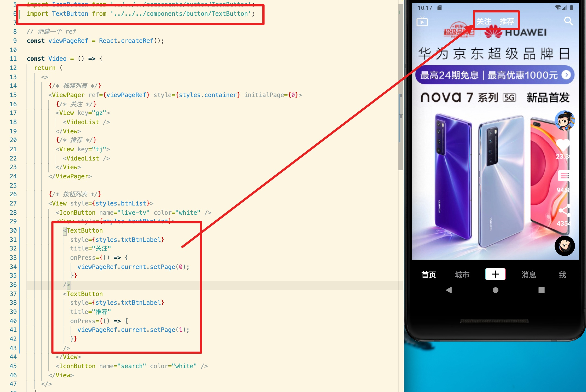Click the const Video arrow function line
This screenshot has height=392, width=586.
[x=65, y=59]
